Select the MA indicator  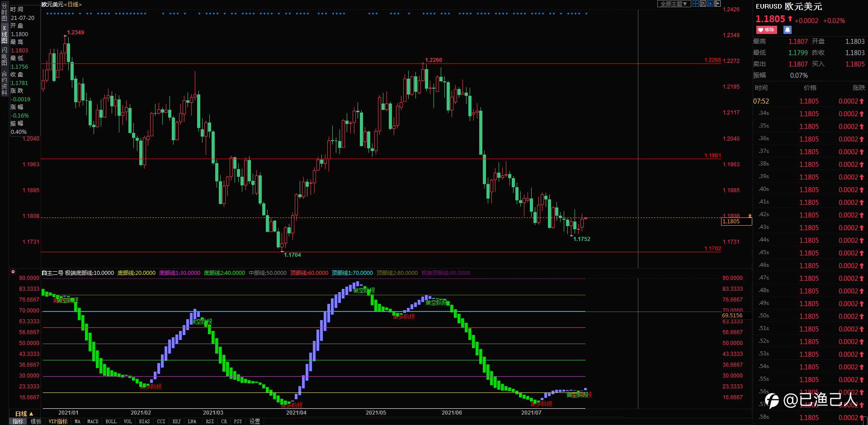pos(77,421)
